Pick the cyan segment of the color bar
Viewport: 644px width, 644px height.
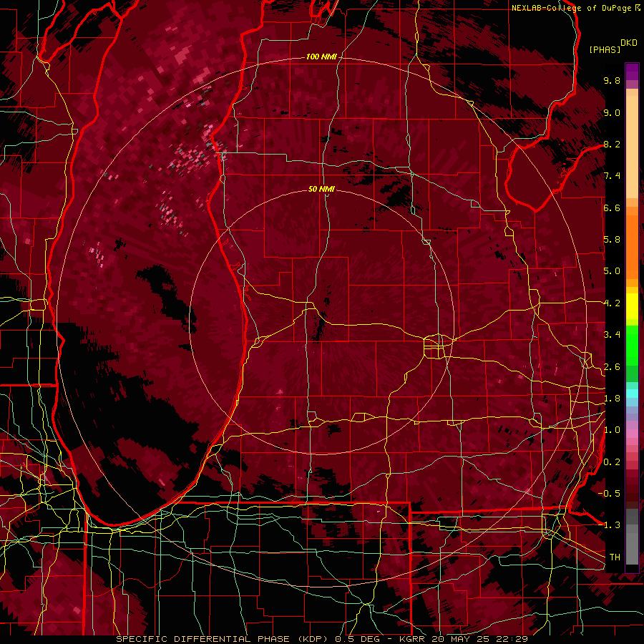[x=632, y=394]
